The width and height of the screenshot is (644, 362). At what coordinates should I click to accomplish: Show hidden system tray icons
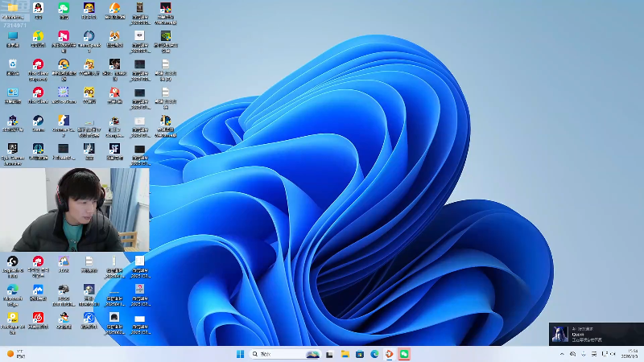[x=561, y=354]
